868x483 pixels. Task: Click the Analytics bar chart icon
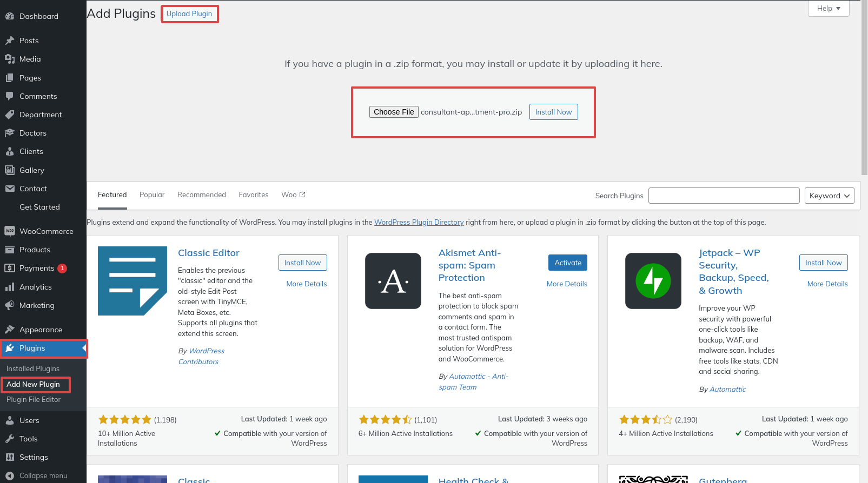tap(10, 287)
